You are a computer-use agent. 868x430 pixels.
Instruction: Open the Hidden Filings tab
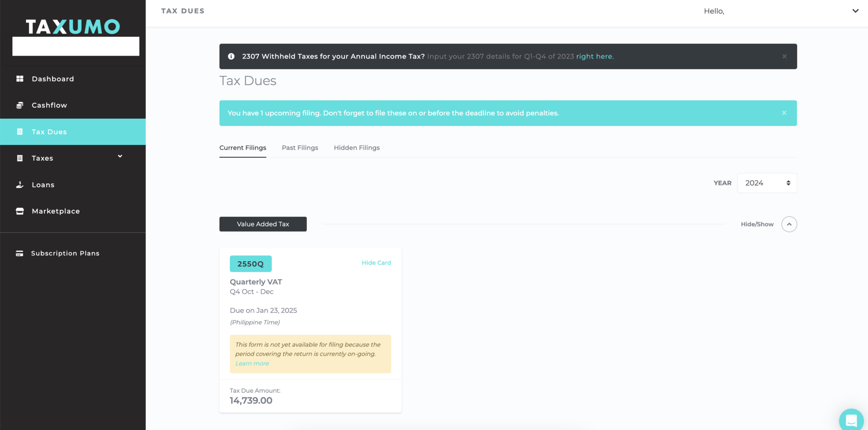[356, 148]
